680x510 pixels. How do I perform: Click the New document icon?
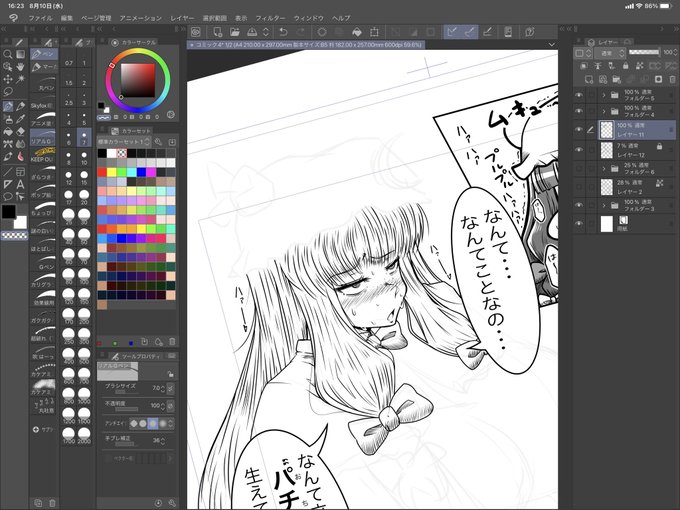tap(218, 32)
